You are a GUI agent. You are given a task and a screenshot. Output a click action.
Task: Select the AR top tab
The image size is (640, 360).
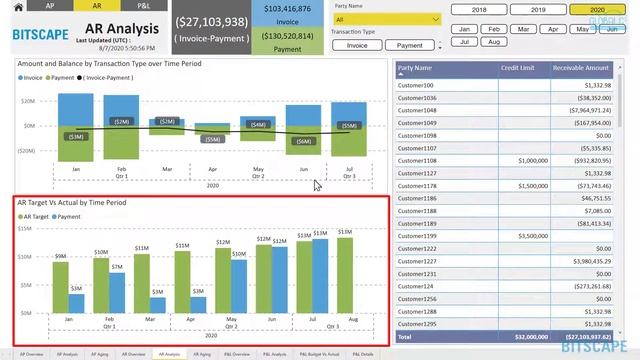coord(97,6)
